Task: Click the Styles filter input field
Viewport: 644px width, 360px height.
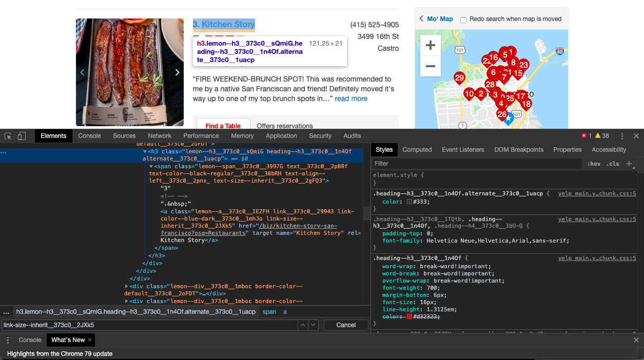Action: (x=462, y=163)
